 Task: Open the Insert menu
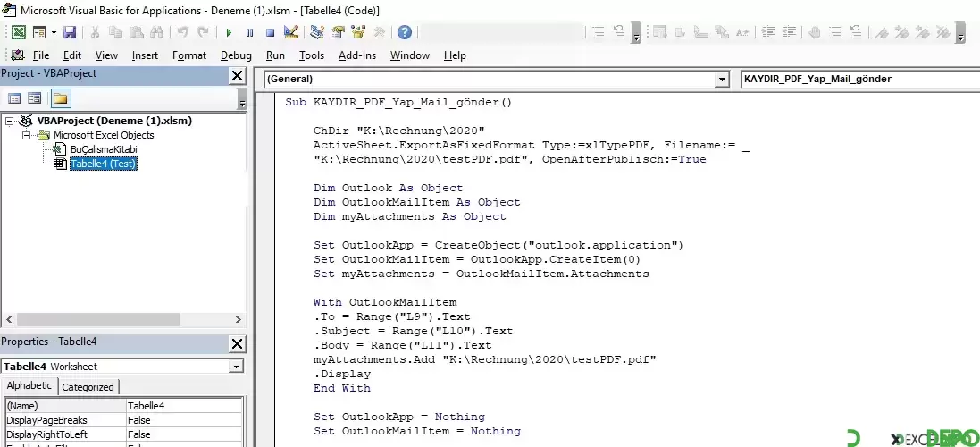coord(145,55)
